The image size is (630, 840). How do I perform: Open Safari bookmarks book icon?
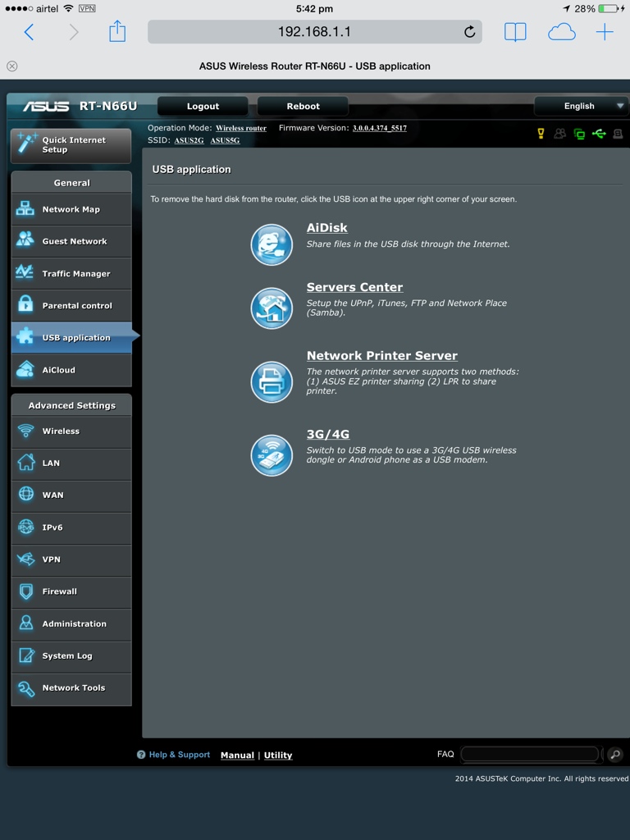(515, 32)
